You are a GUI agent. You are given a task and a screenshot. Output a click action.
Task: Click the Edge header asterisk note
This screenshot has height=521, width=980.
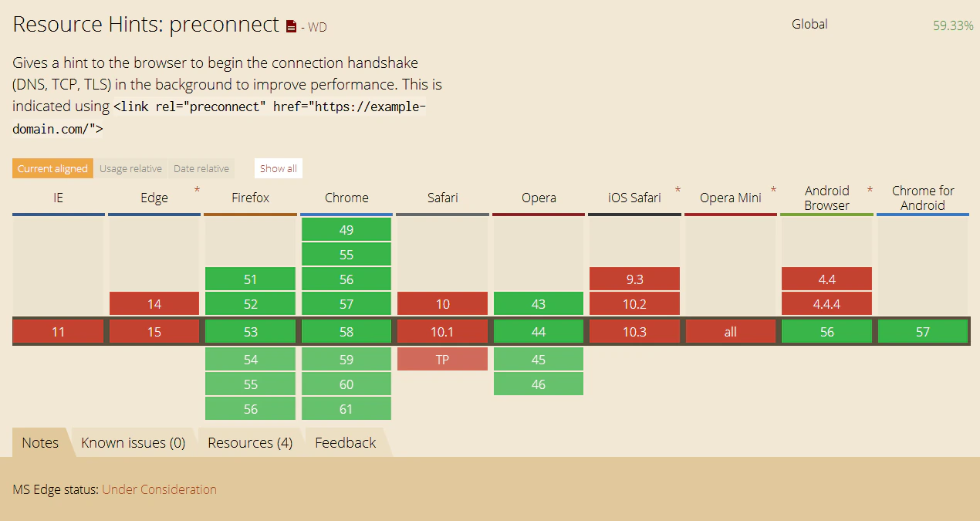(197, 190)
